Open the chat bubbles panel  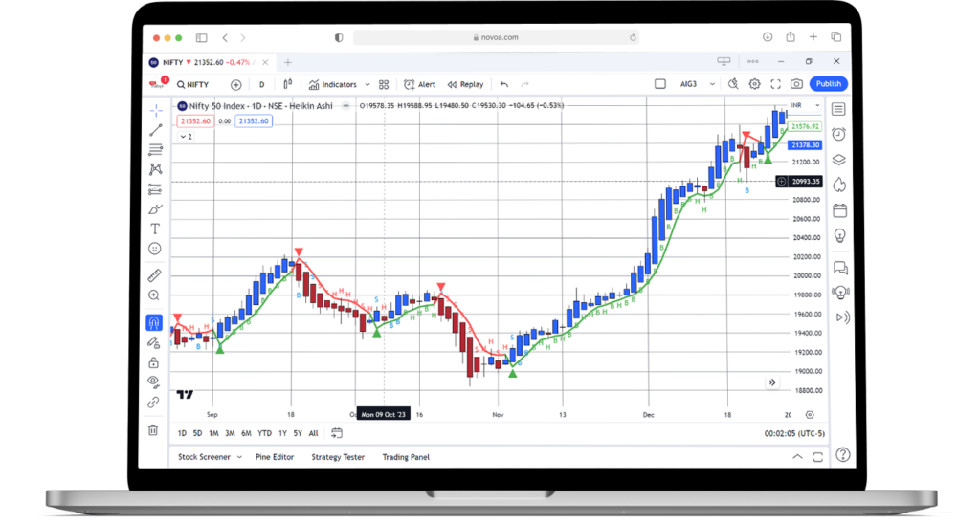(x=840, y=268)
